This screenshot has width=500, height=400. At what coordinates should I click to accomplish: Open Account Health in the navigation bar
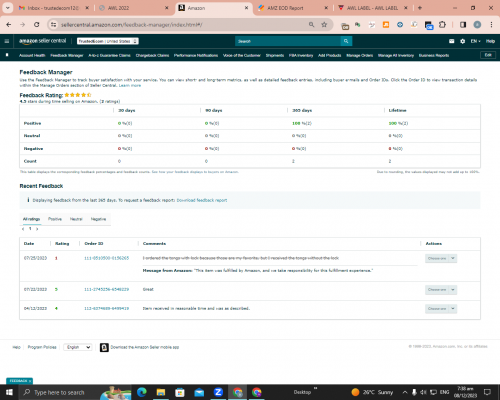point(32,55)
